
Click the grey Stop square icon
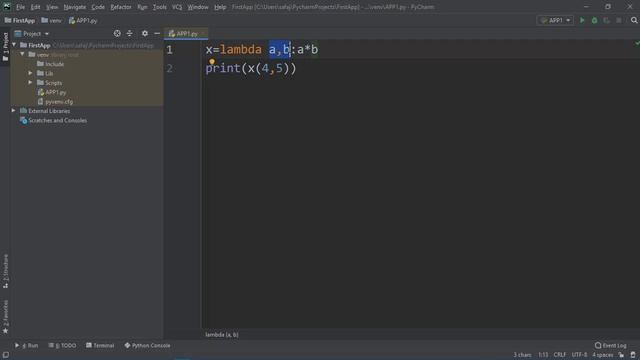pos(619,20)
